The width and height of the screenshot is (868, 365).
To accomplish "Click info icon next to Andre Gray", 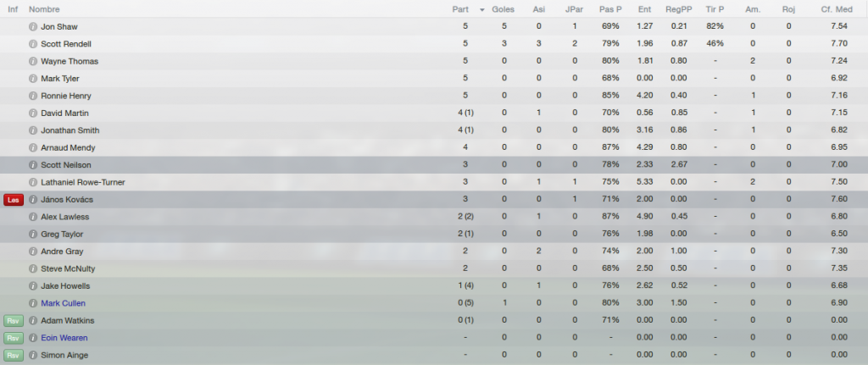I will pyautogui.click(x=33, y=252).
